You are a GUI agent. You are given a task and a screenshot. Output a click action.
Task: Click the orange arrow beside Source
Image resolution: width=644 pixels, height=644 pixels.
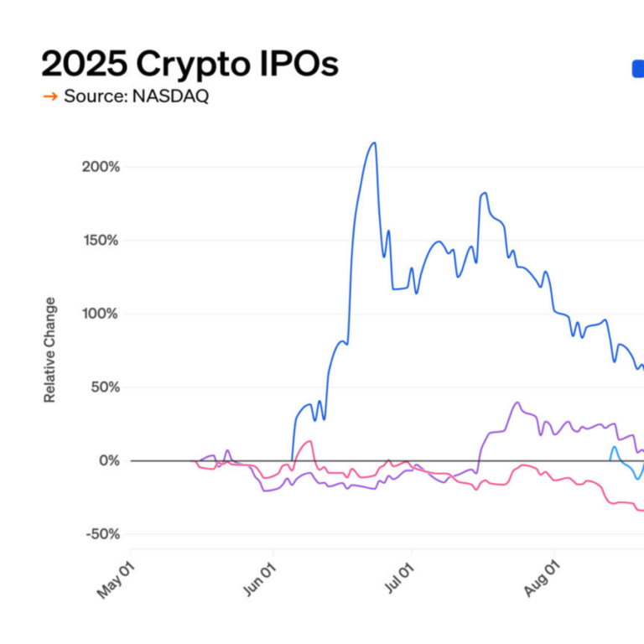[50, 96]
